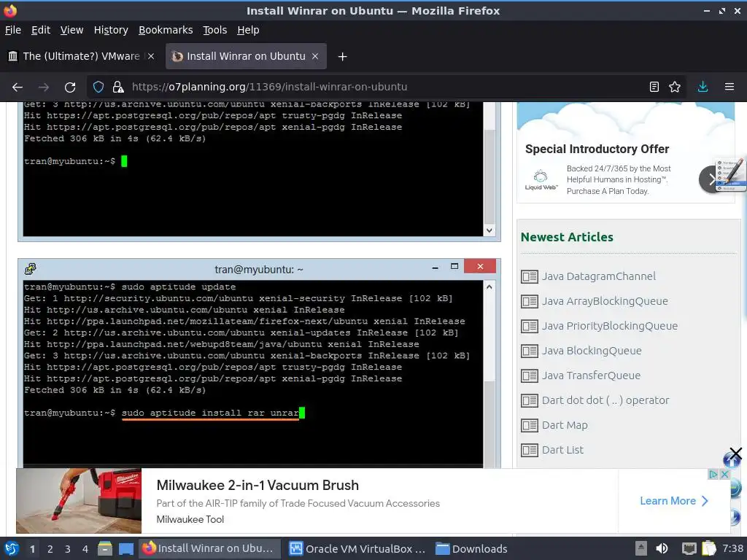Open the tracking protection shield

(x=98, y=87)
